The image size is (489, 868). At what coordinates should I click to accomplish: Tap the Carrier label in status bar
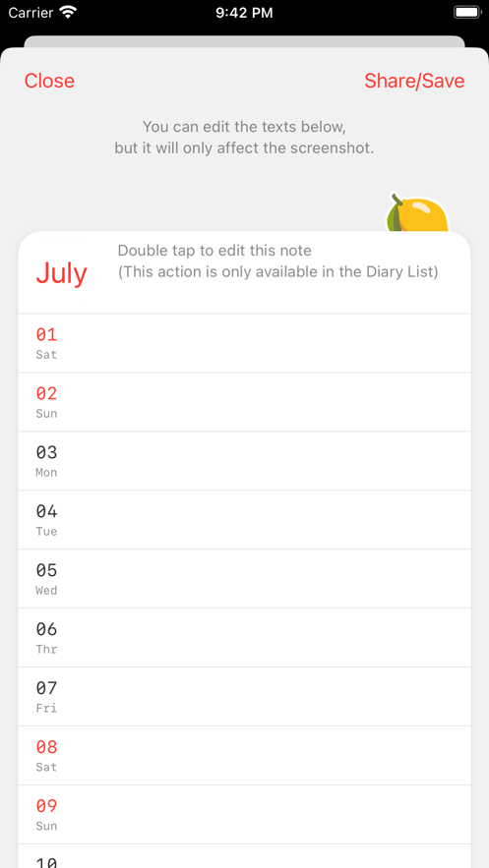tap(31, 13)
